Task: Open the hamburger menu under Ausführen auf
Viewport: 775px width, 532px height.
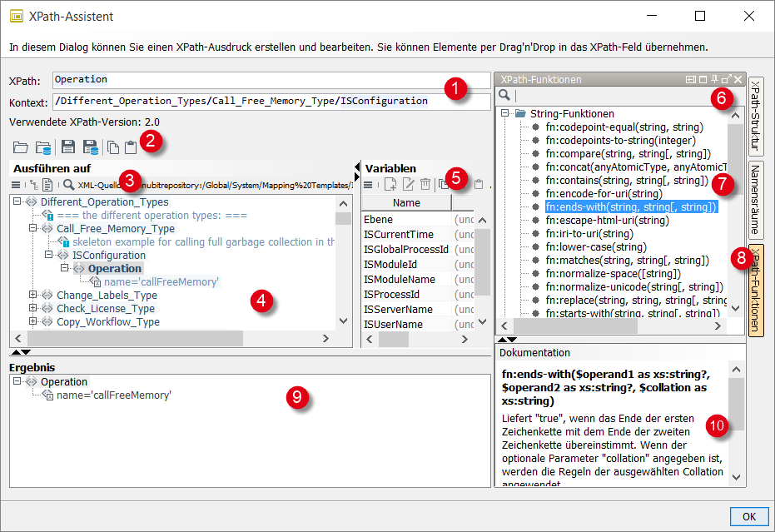Action: coord(16,184)
